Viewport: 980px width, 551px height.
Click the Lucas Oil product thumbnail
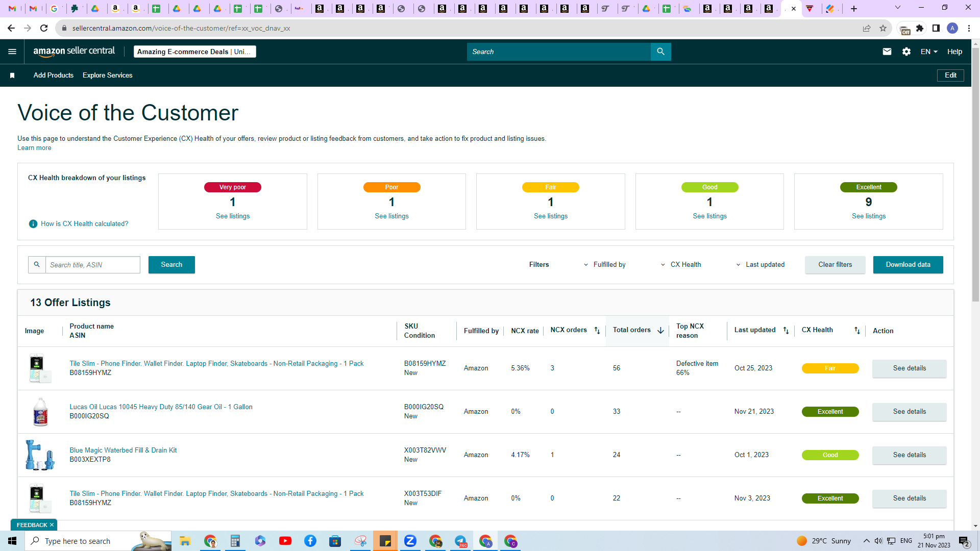(40, 412)
